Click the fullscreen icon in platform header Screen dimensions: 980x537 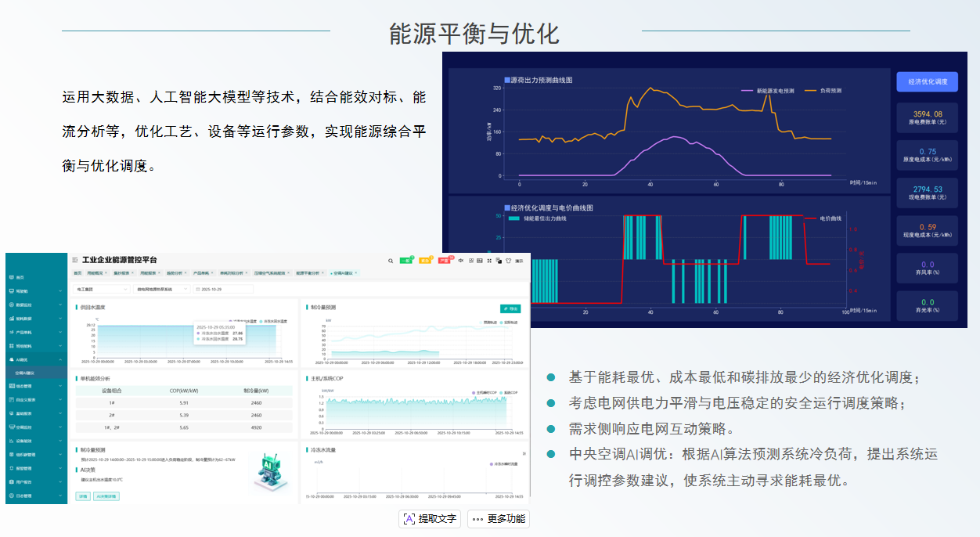tap(489, 261)
